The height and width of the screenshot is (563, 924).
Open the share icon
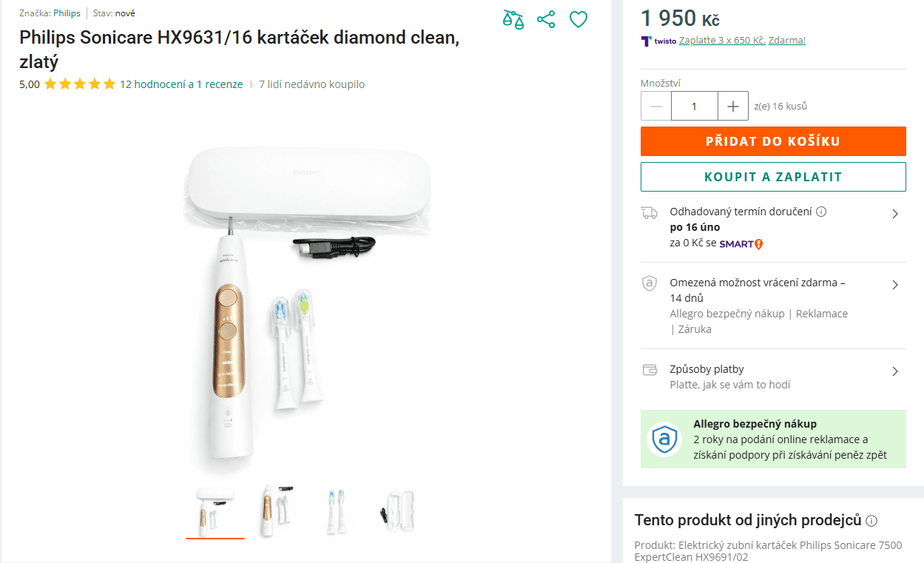tap(546, 19)
